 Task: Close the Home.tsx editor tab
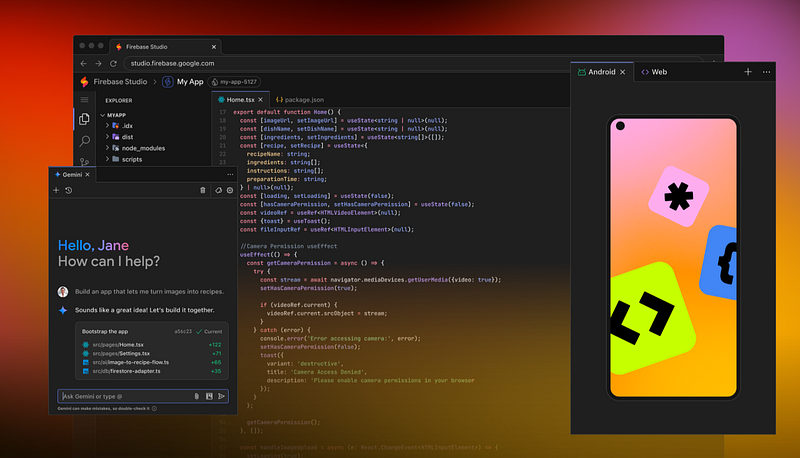coord(260,100)
